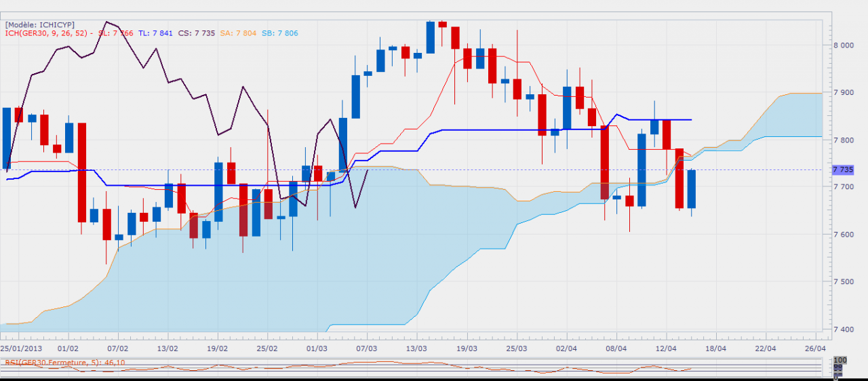The image size is (868, 381).
Task: Click the 13/02 date label
Action: click(167, 347)
